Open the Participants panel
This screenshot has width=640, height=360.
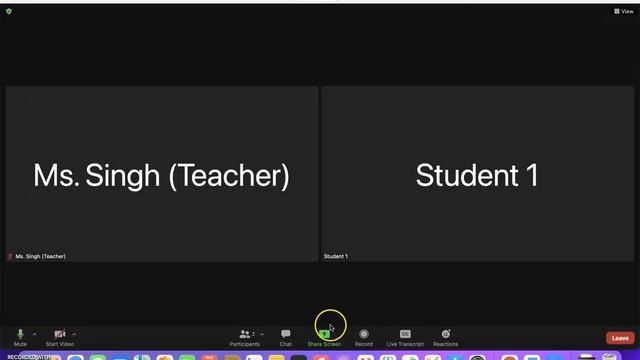244,338
